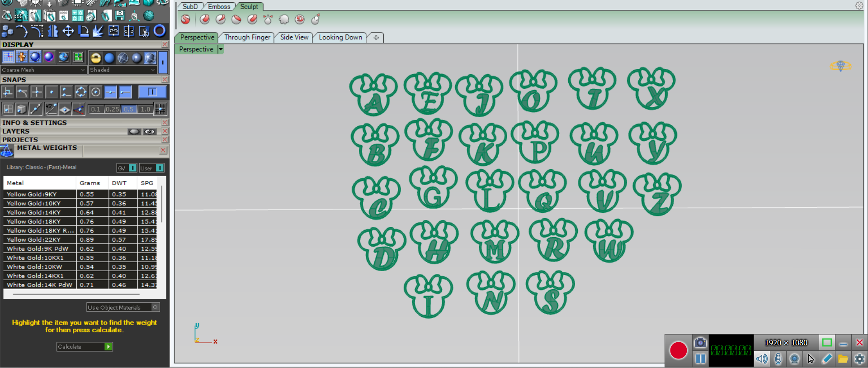Select the Move tool with four arrows
The height and width of the screenshot is (368, 868).
(68, 31)
